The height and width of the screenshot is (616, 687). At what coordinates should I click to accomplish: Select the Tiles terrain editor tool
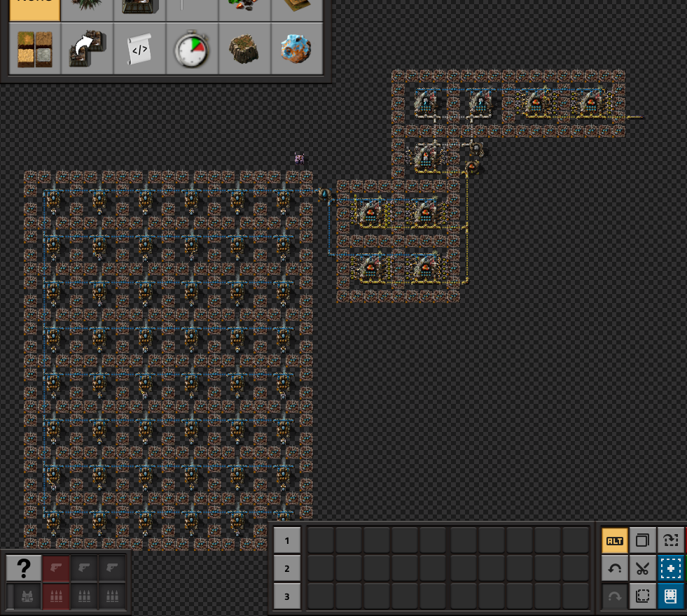(34, 48)
